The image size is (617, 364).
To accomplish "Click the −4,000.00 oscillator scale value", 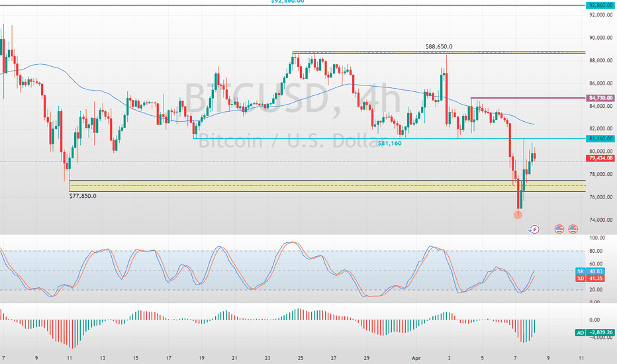I will [600, 338].
